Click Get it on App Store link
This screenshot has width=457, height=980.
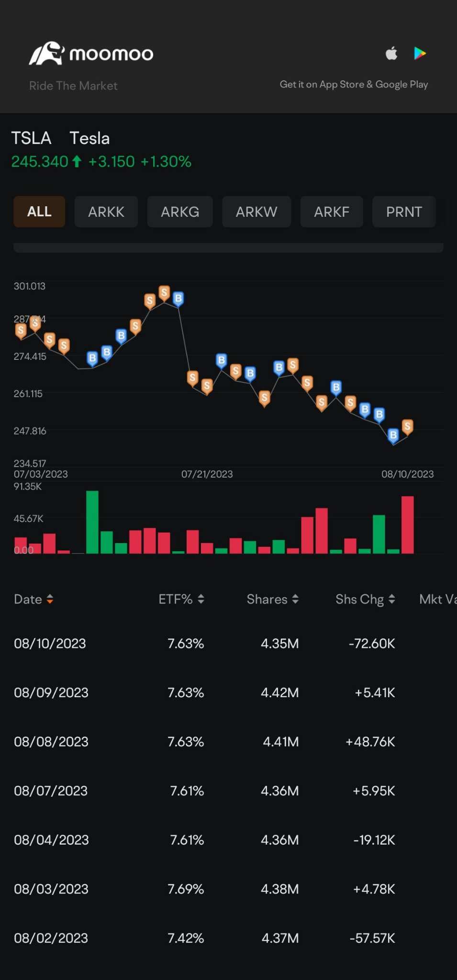coord(354,84)
